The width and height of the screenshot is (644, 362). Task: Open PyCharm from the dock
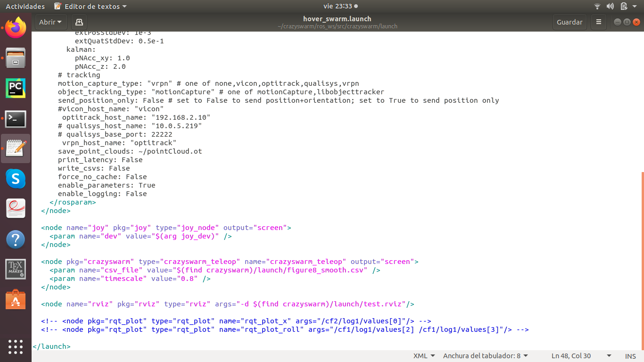[x=16, y=88]
